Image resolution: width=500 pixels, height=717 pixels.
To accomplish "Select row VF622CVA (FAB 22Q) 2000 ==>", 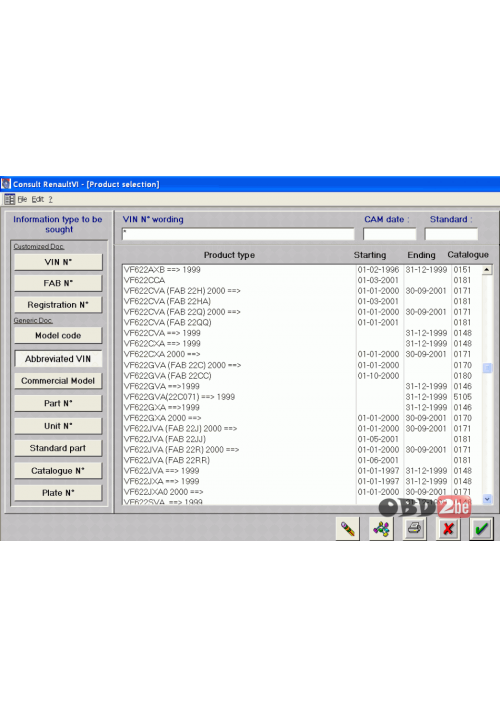I will [x=302, y=312].
